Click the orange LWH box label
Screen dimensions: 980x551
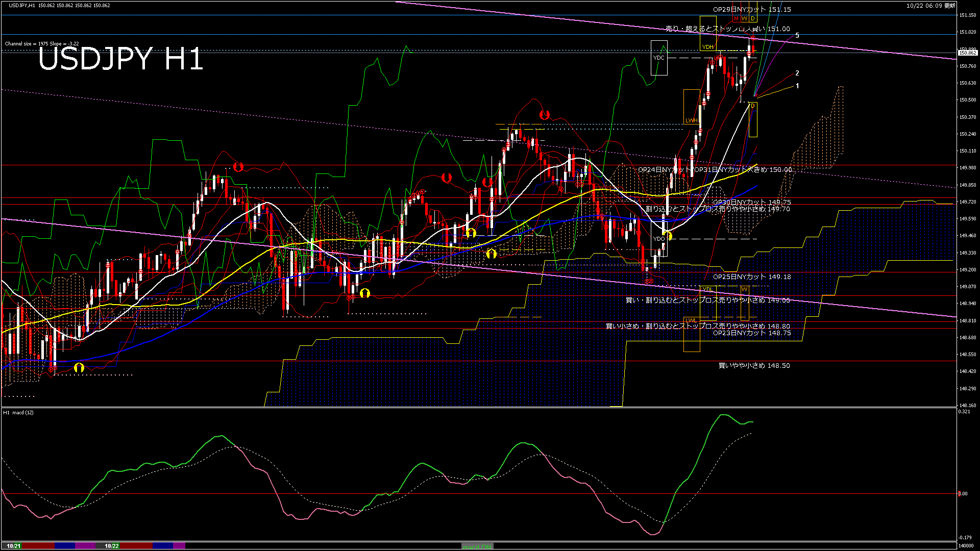click(691, 120)
